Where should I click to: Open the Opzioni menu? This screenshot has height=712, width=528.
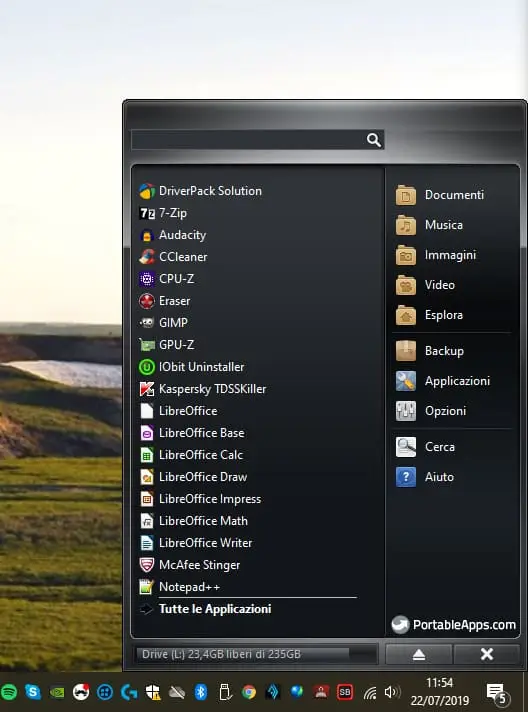click(x=431, y=411)
